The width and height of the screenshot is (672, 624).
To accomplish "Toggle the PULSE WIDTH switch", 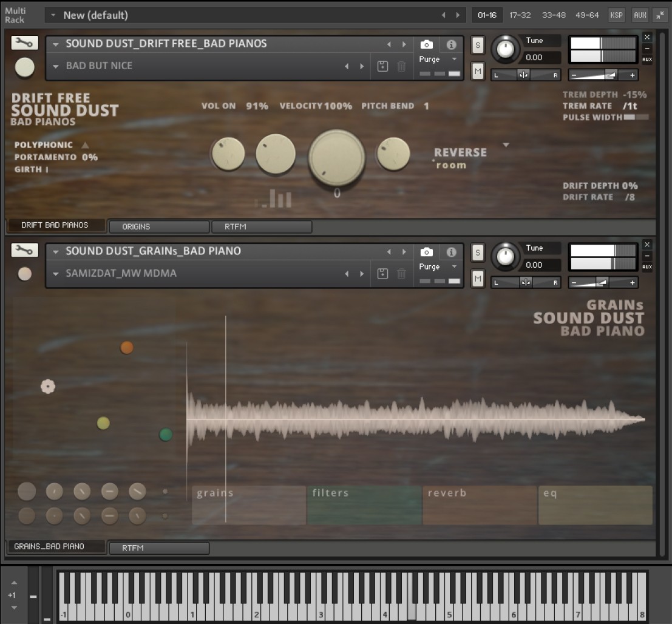I will pos(636,117).
